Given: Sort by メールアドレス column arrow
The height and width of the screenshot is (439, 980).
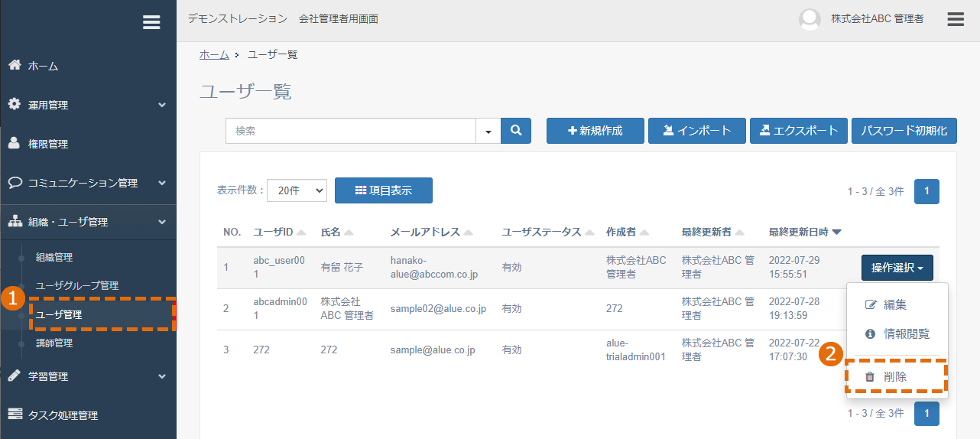Looking at the screenshot, I should [x=468, y=233].
